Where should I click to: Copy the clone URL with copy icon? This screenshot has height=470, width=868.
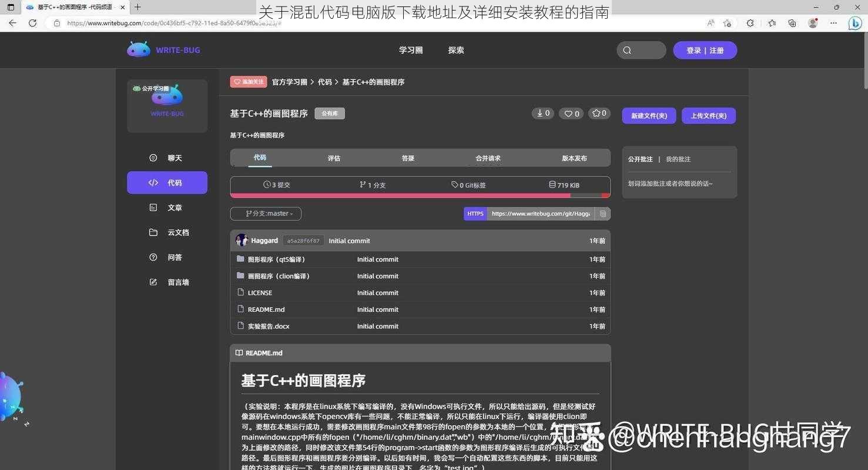point(603,214)
